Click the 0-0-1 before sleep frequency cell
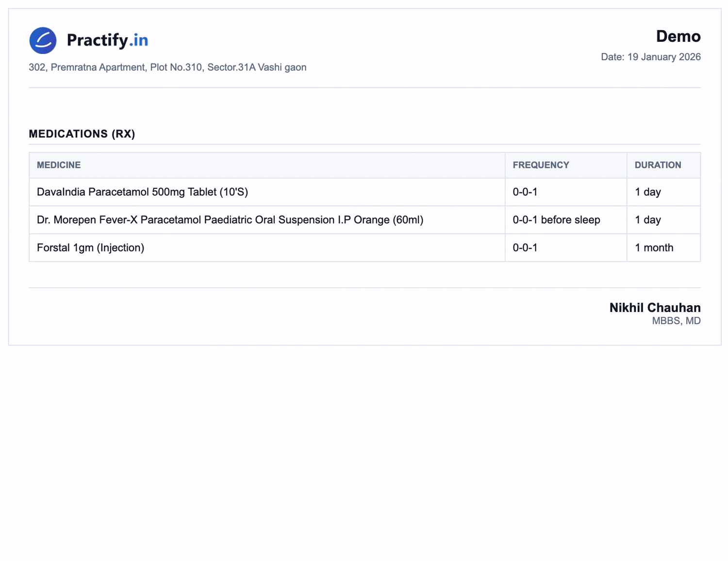The width and height of the screenshot is (728, 561). [x=556, y=220]
